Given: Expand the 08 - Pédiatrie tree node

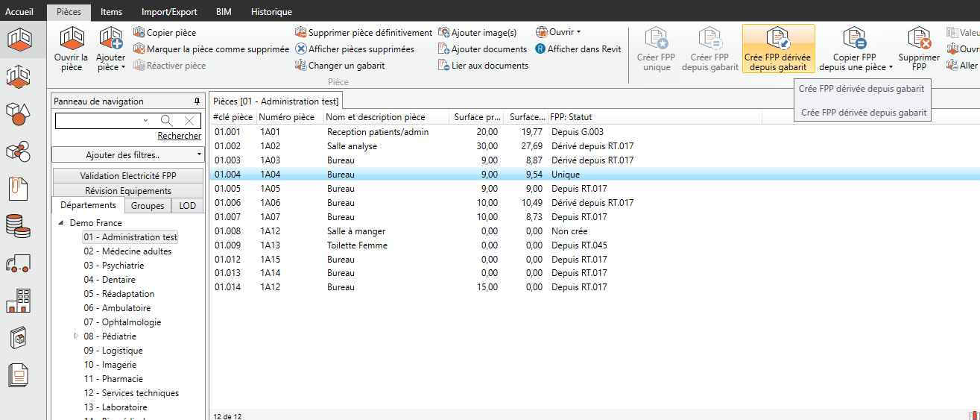Looking at the screenshot, I should (x=76, y=336).
